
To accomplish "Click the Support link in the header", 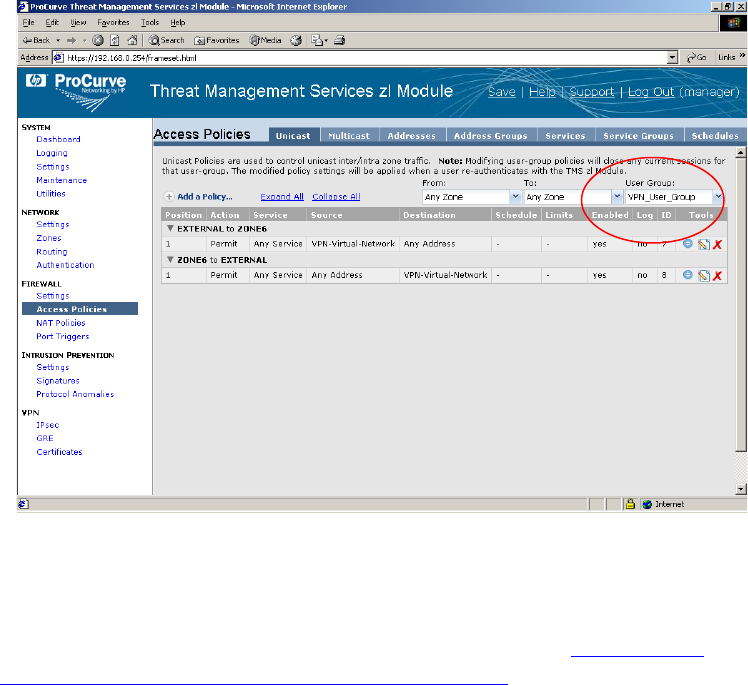I will pos(592,92).
